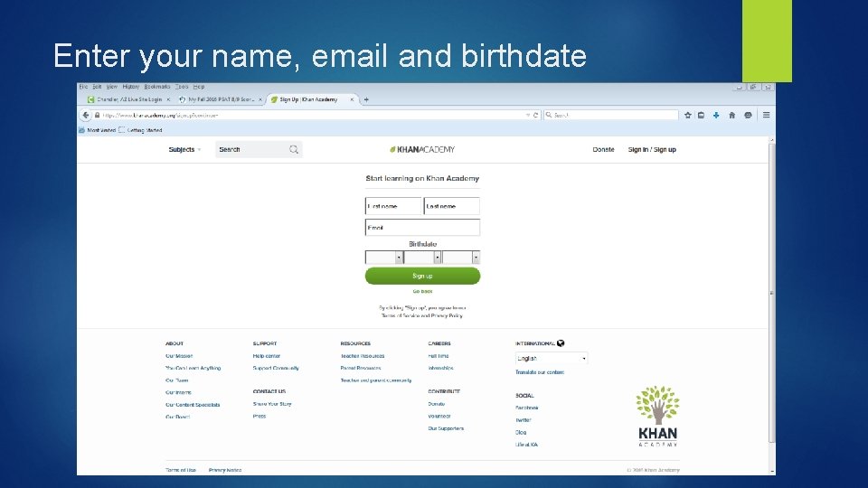
Task: Open the bookmarks list icon in toolbar
Action: coord(702,115)
